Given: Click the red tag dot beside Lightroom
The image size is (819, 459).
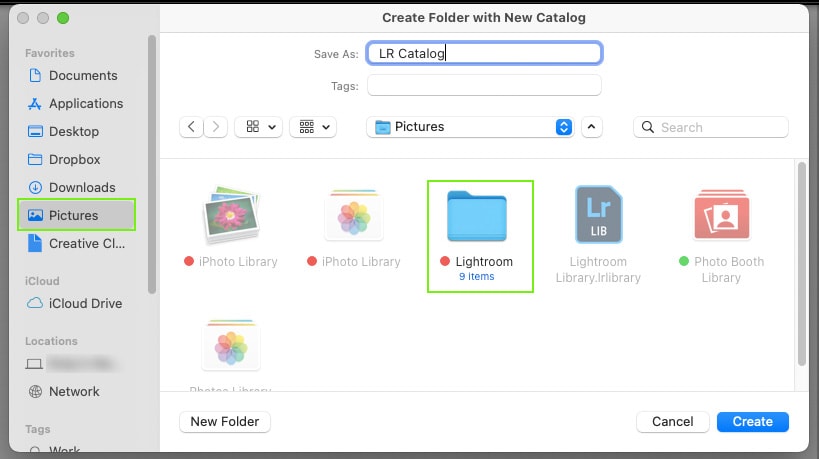Looking at the screenshot, I should pos(445,261).
